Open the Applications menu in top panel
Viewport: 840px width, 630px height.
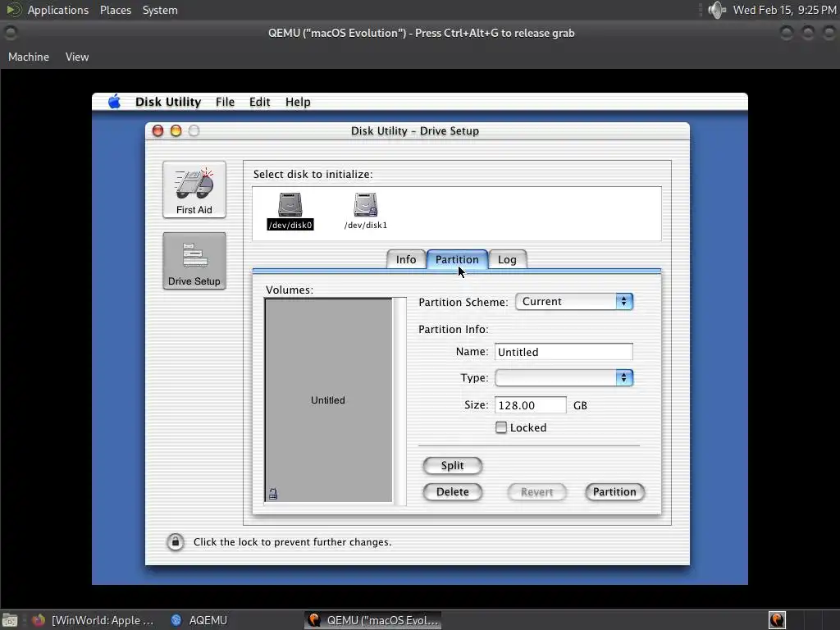coord(58,10)
